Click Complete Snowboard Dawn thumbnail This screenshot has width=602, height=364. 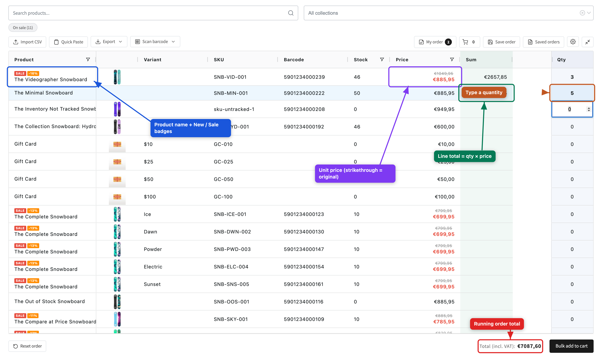coord(117,232)
